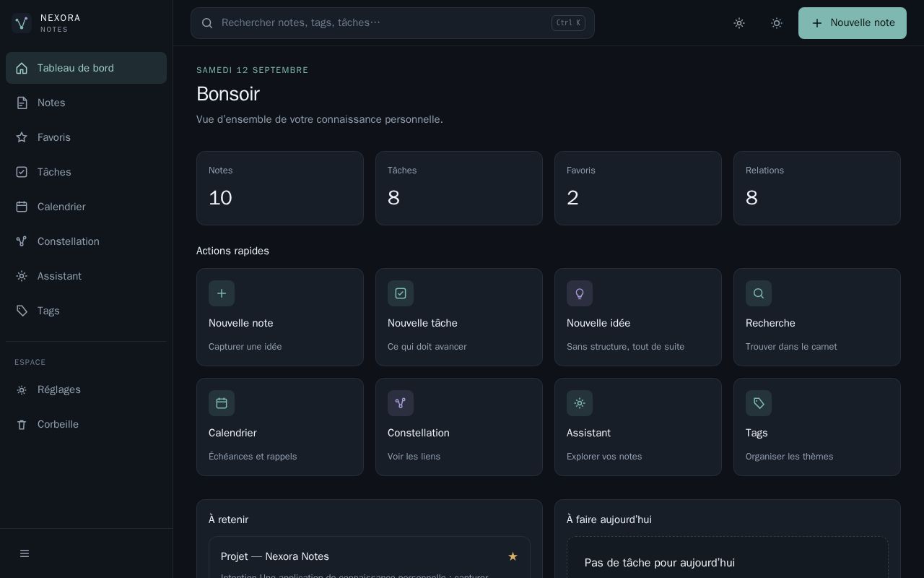Click the lightbulb icon of Nouvelle idée
Screen dimensions: 924x578
coord(580,293)
